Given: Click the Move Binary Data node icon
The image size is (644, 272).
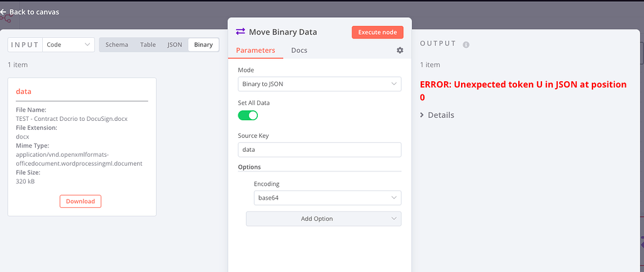Looking at the screenshot, I should (240, 31).
